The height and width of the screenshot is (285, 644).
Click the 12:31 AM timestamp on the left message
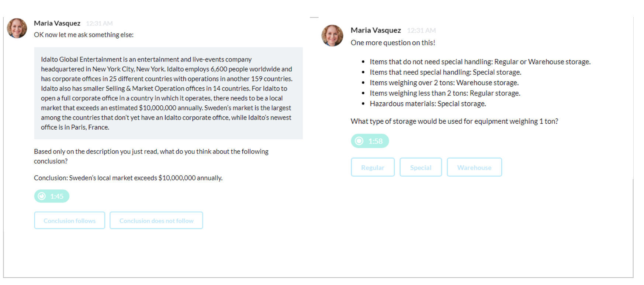click(x=99, y=24)
